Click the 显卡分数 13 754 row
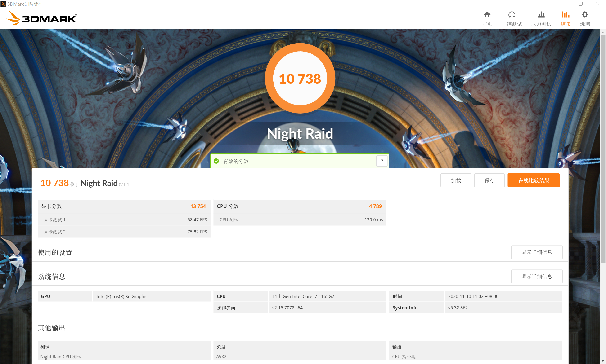606x364 pixels. point(124,206)
